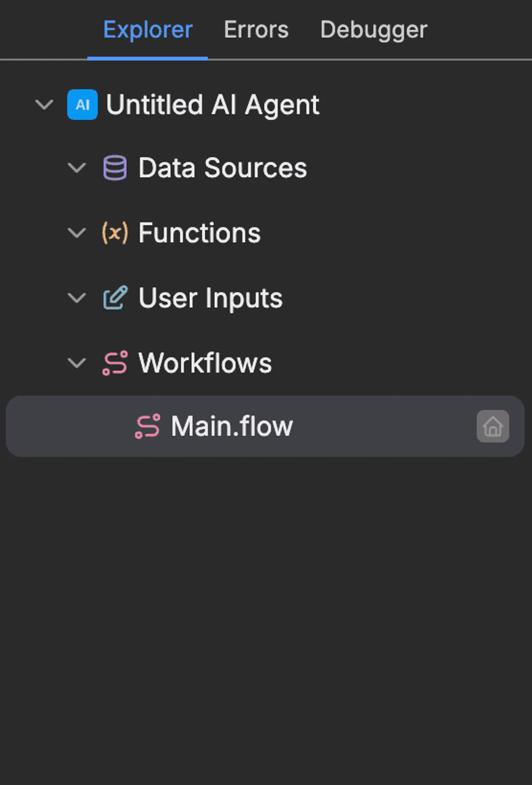
Task: Collapse the User Inputs chevron
Action: point(77,298)
